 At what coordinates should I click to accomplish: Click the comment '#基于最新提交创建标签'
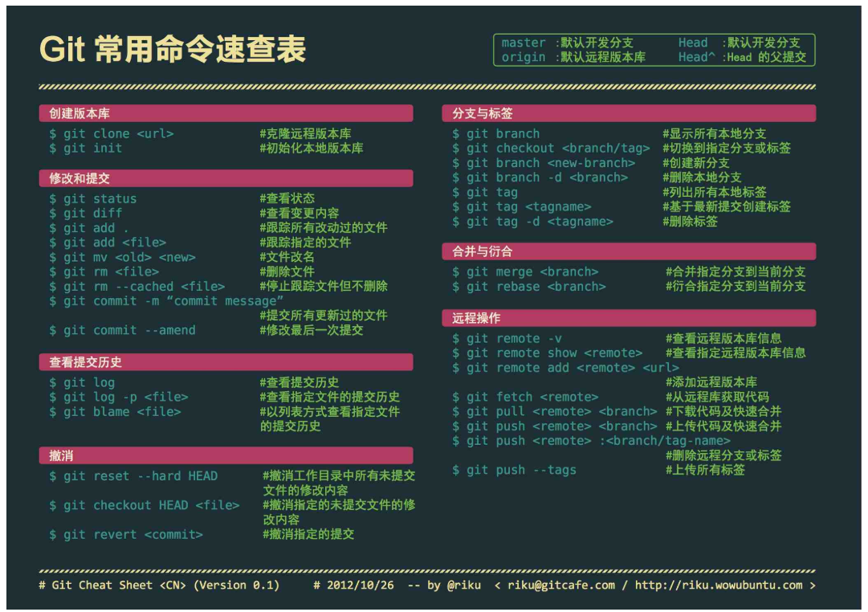(727, 207)
